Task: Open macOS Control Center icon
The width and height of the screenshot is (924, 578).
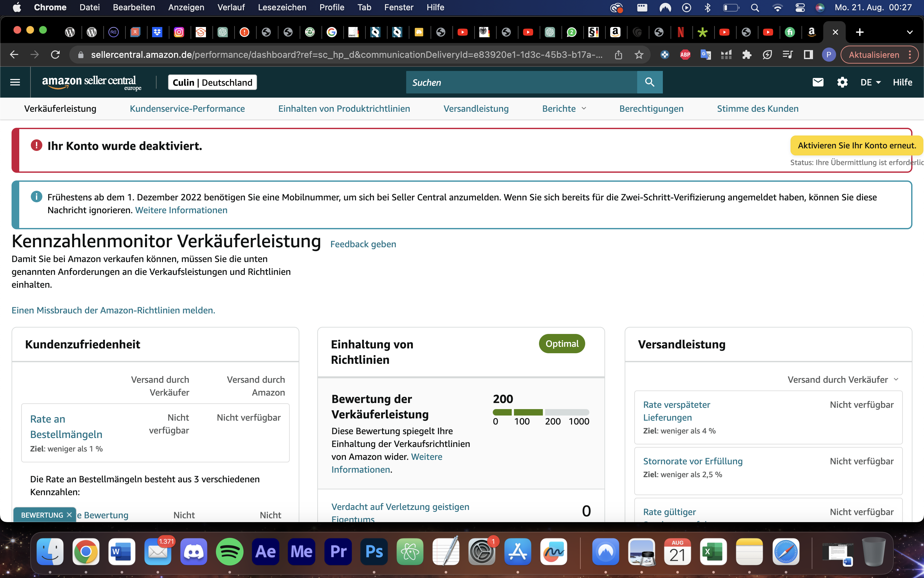Action: pyautogui.click(x=800, y=7)
